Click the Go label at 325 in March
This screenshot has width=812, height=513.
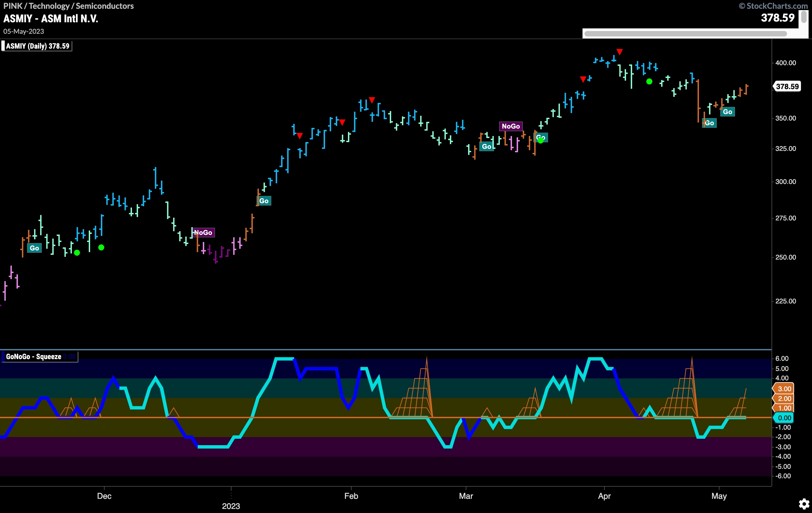tap(486, 146)
